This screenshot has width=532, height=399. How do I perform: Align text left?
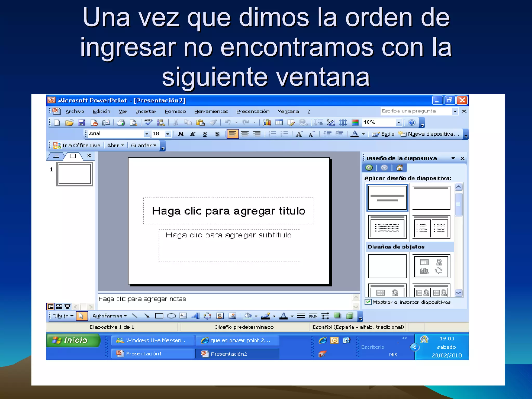coord(232,134)
